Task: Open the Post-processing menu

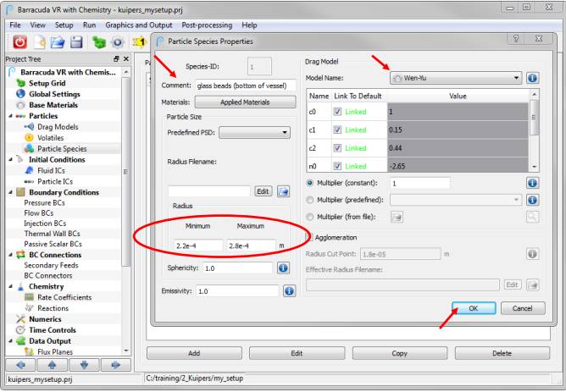Action: 208,25
